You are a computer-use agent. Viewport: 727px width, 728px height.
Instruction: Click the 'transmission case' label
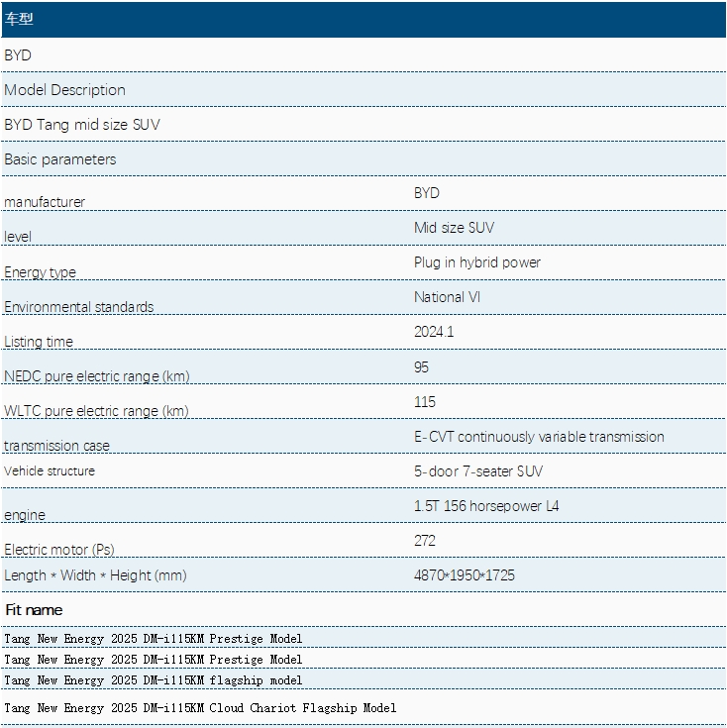[x=56, y=446]
